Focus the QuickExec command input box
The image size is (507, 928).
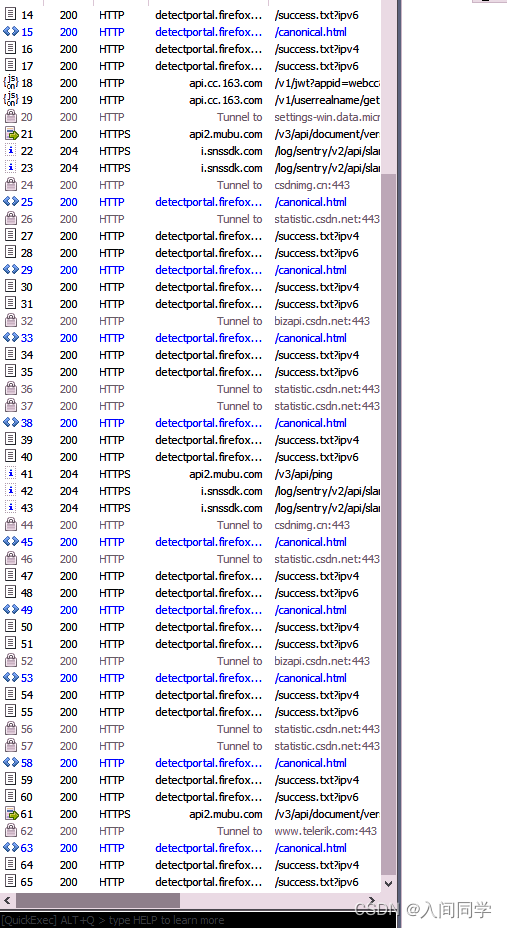(198, 920)
